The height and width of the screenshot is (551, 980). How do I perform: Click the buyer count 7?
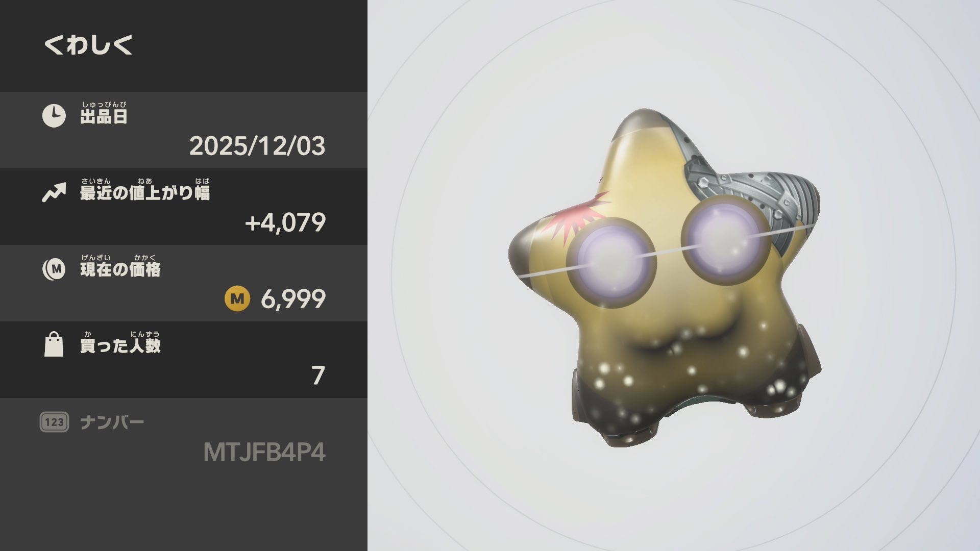[318, 375]
